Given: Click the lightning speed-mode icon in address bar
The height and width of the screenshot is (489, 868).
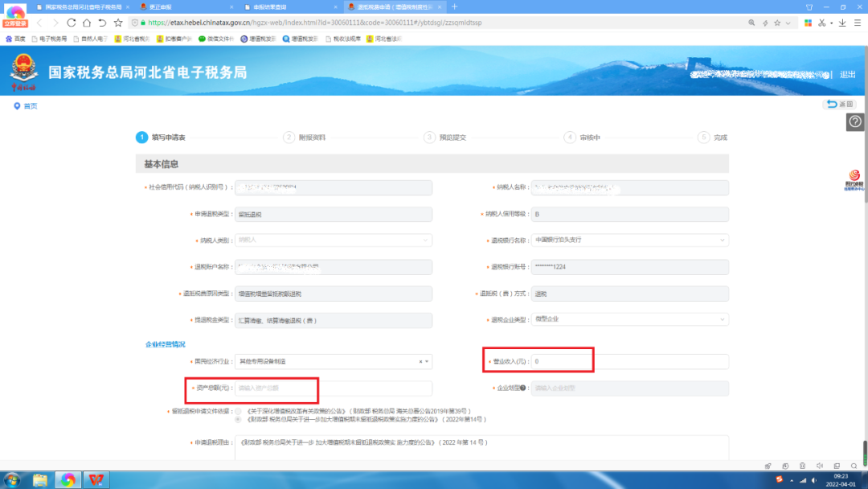Looking at the screenshot, I should point(765,23).
